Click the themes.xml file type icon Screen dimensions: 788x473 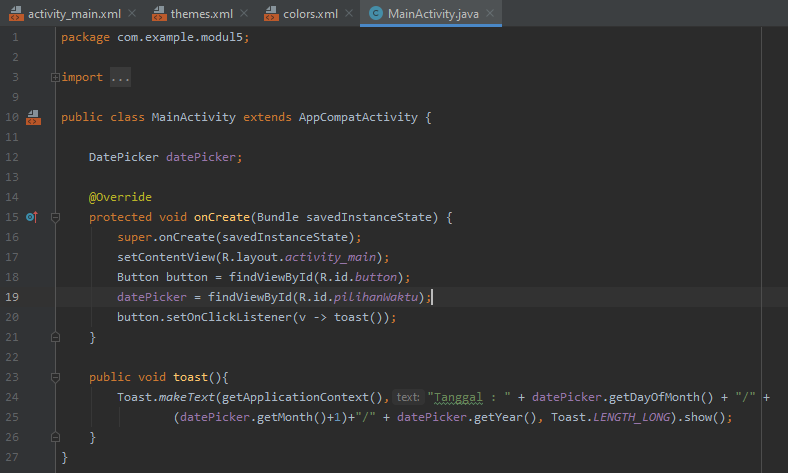[x=159, y=14]
